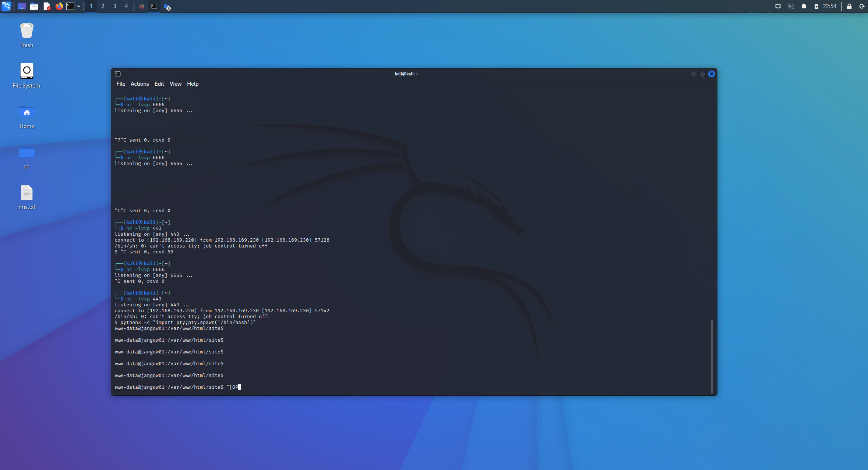Open the Actions menu in terminal
Image resolution: width=868 pixels, height=470 pixels.
140,84
